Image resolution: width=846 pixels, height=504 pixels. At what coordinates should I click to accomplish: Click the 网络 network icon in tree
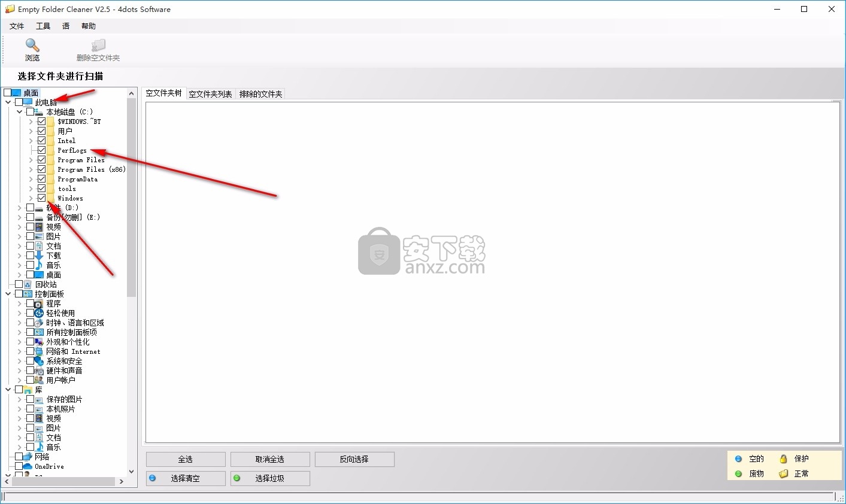tap(28, 457)
